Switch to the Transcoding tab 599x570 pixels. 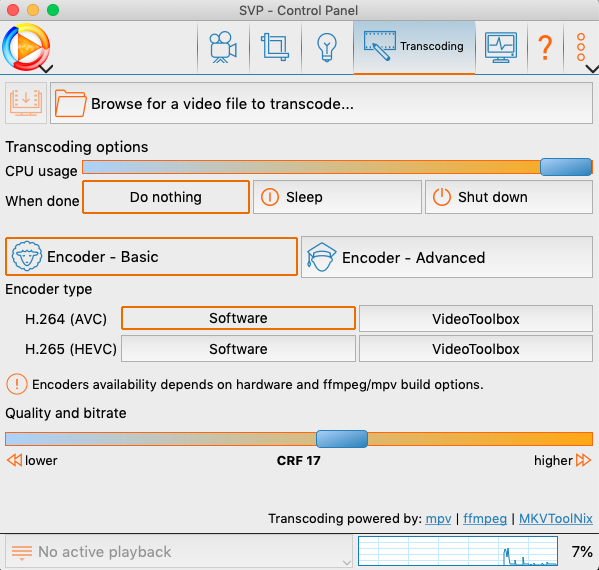pos(414,47)
